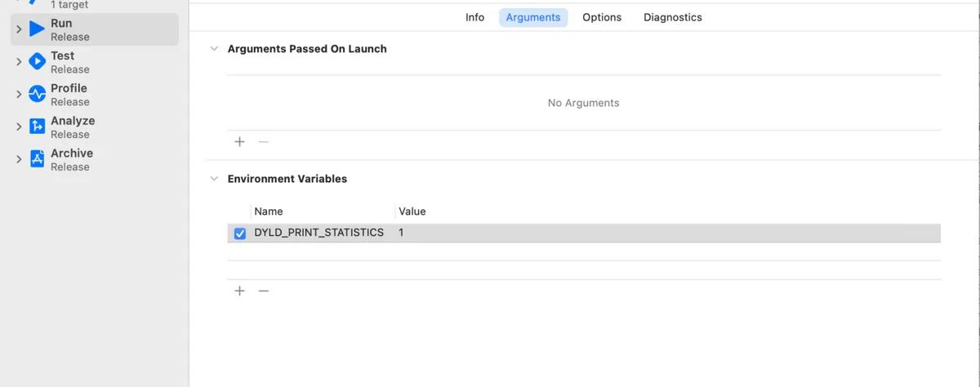This screenshot has height=387, width=980.
Task: Click the Analyze action icon
Action: pyautogui.click(x=37, y=127)
